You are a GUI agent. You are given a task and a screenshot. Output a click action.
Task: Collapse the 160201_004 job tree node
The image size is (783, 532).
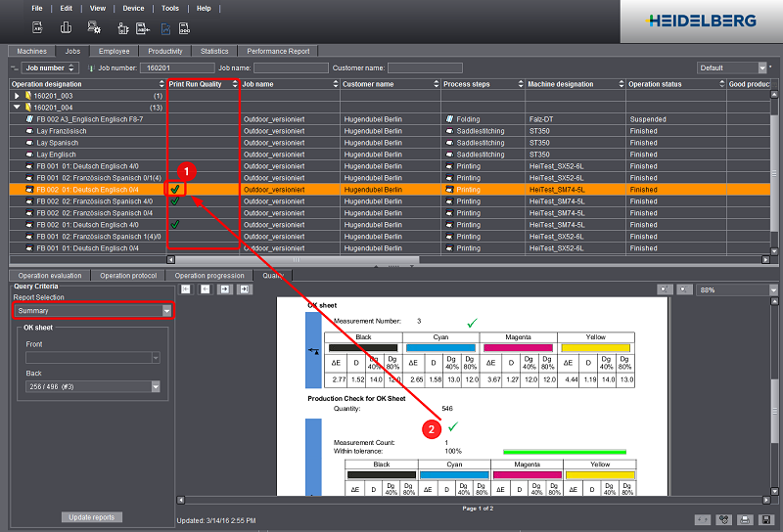point(17,108)
